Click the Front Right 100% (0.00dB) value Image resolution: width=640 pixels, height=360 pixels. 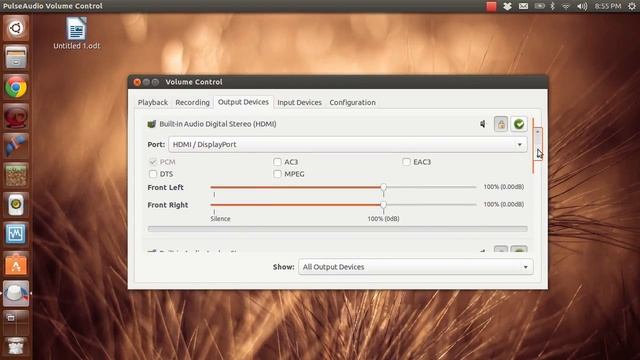[504, 204]
